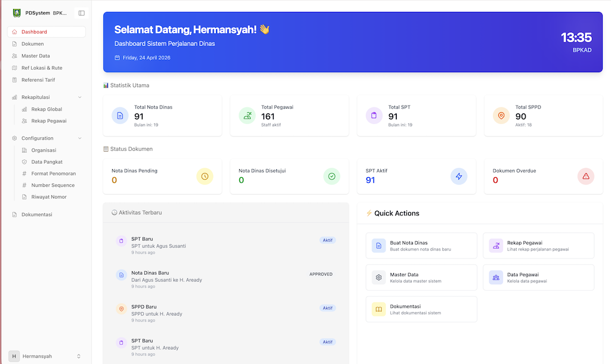Click the Number Sequence hash icon
Image resolution: width=611 pixels, height=364 pixels.
click(24, 186)
